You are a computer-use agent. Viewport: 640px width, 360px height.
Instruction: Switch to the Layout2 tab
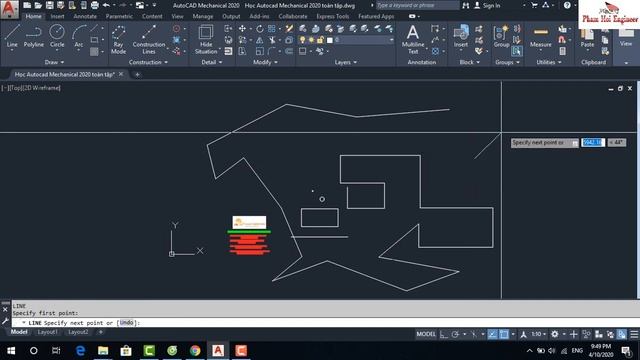click(78, 332)
